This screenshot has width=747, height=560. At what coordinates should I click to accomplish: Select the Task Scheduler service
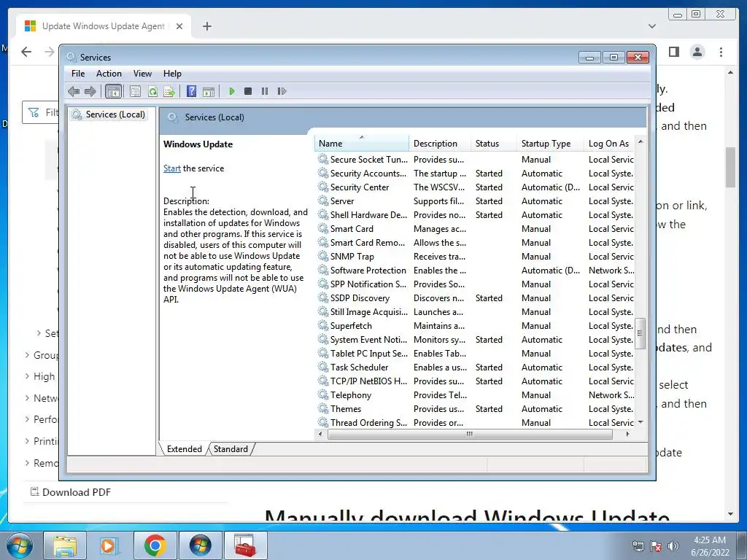coord(475,367)
